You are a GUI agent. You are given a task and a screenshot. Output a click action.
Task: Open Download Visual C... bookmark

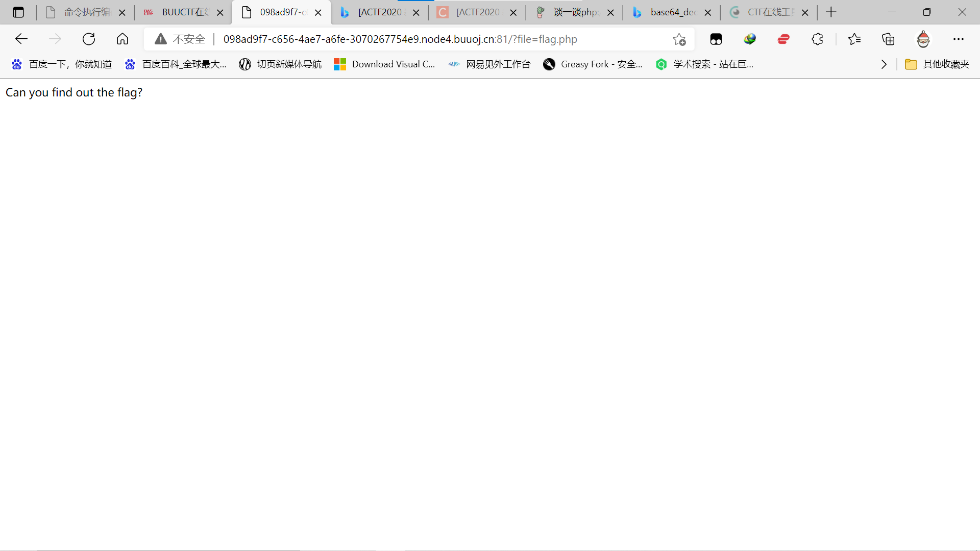pos(384,64)
